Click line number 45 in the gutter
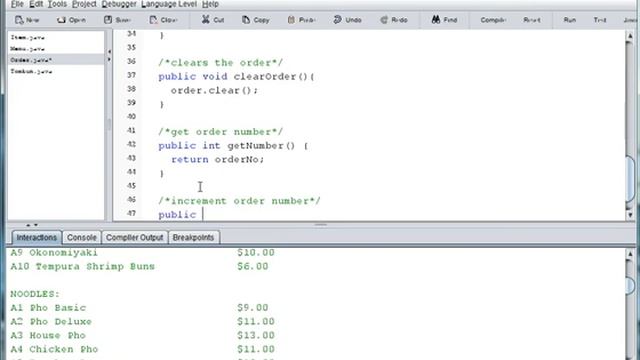This screenshot has width=640, height=360. pyautogui.click(x=131, y=186)
